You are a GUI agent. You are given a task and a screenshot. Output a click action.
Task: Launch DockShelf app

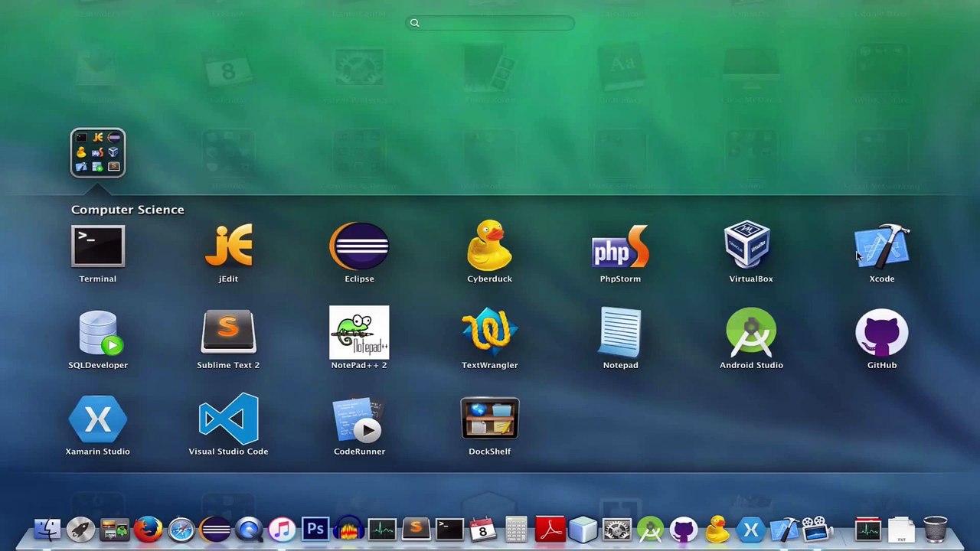point(490,419)
